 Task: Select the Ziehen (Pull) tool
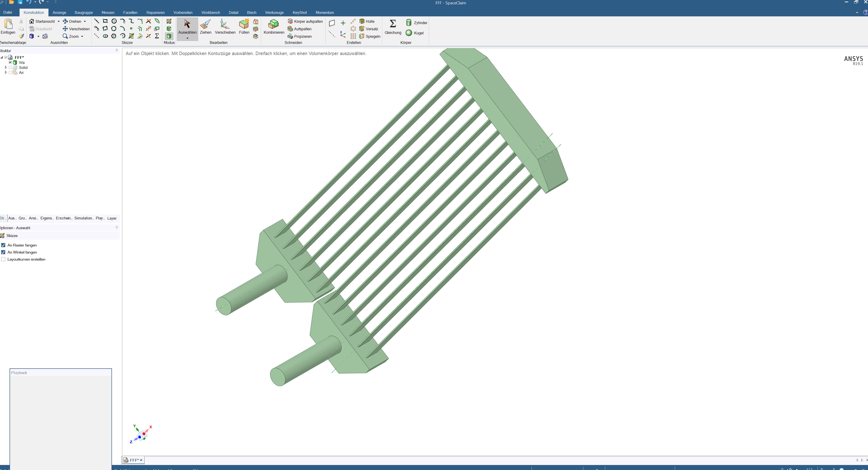coord(205,27)
